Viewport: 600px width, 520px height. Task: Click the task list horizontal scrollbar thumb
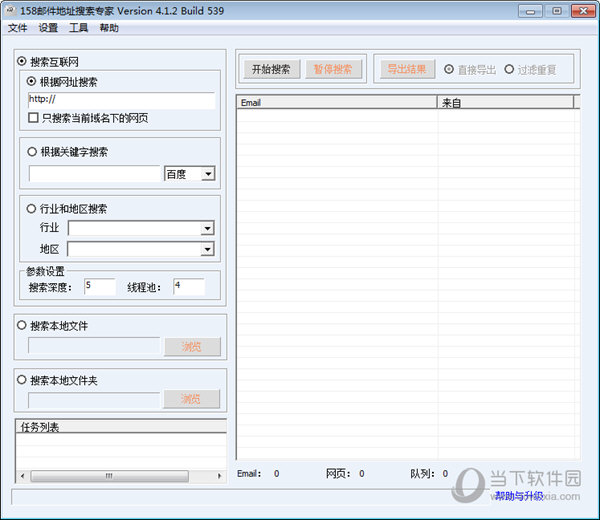[109, 476]
